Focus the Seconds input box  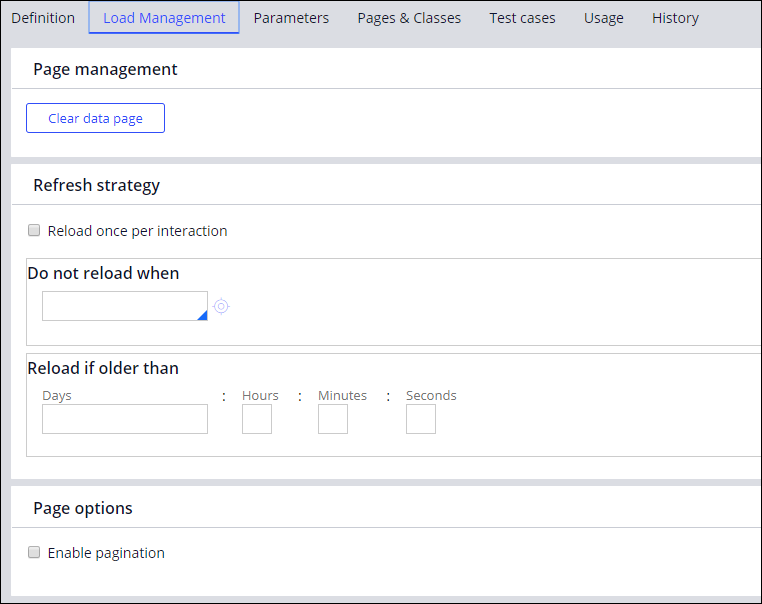421,419
